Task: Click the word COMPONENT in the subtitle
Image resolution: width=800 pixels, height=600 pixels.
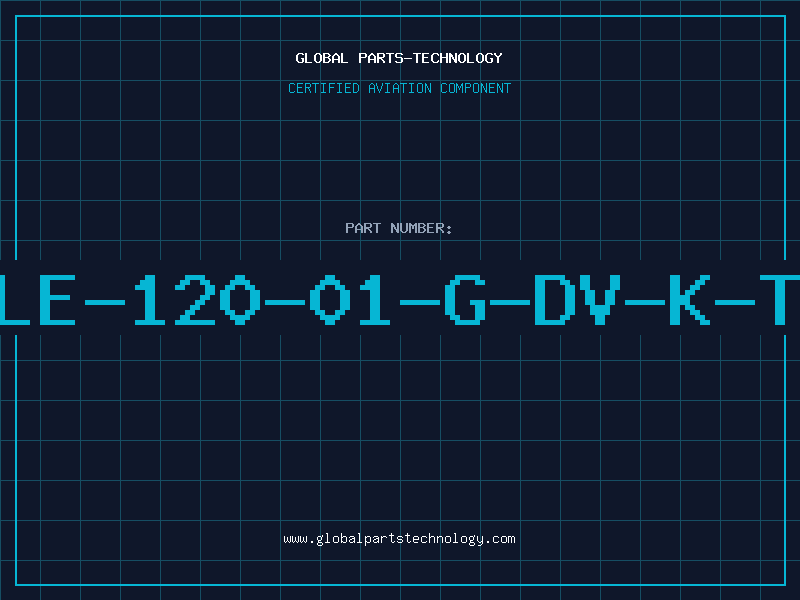Action: (x=476, y=88)
